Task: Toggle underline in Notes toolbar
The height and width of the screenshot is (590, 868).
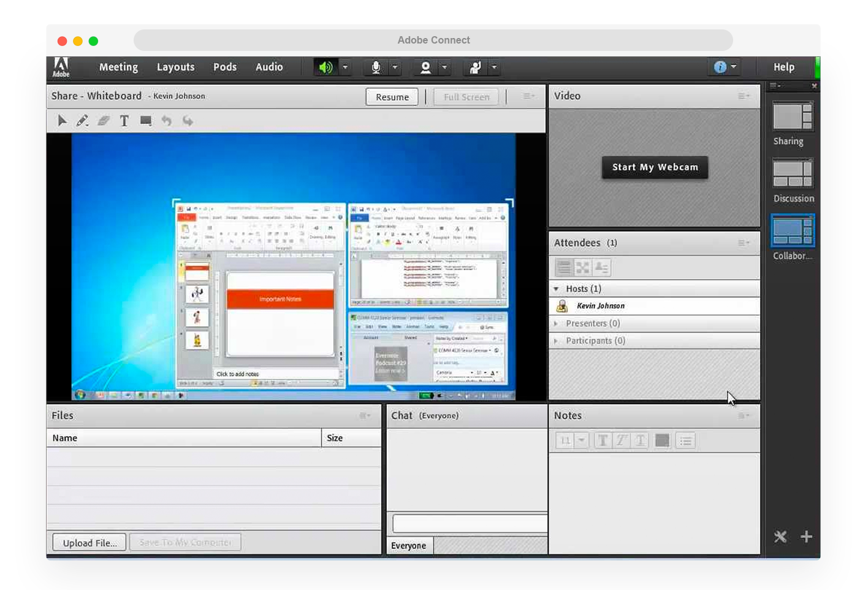Action: click(x=641, y=440)
